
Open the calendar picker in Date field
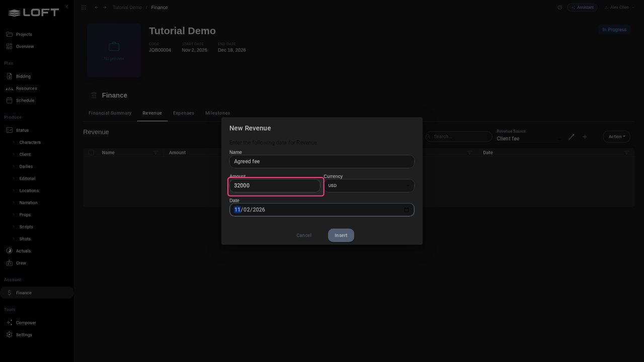407,210
